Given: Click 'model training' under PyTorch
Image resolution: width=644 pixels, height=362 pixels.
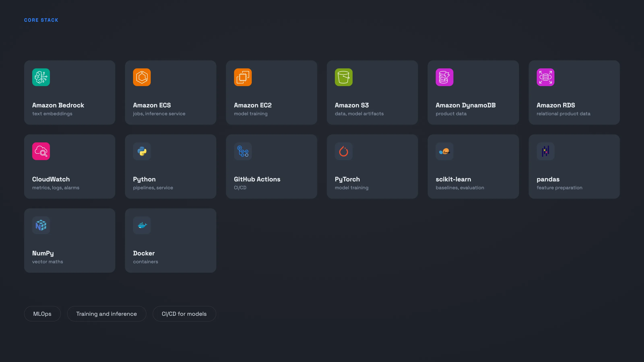Looking at the screenshot, I should (352, 188).
